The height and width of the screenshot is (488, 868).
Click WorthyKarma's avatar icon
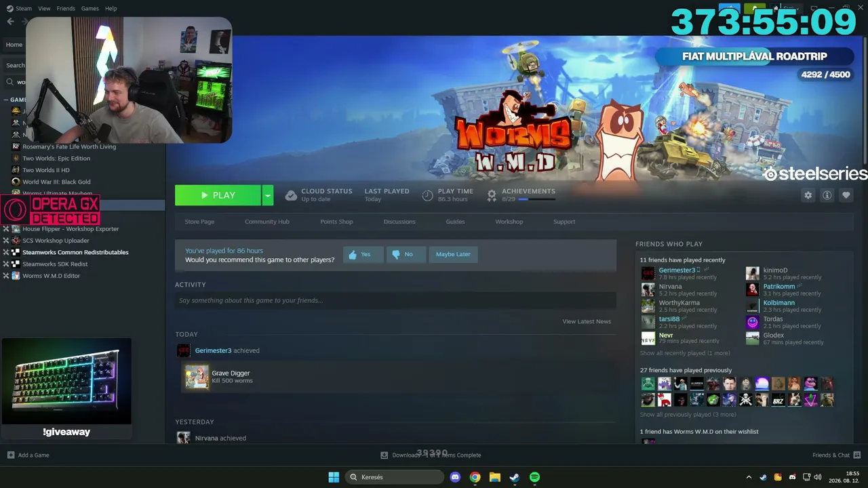[x=648, y=306]
